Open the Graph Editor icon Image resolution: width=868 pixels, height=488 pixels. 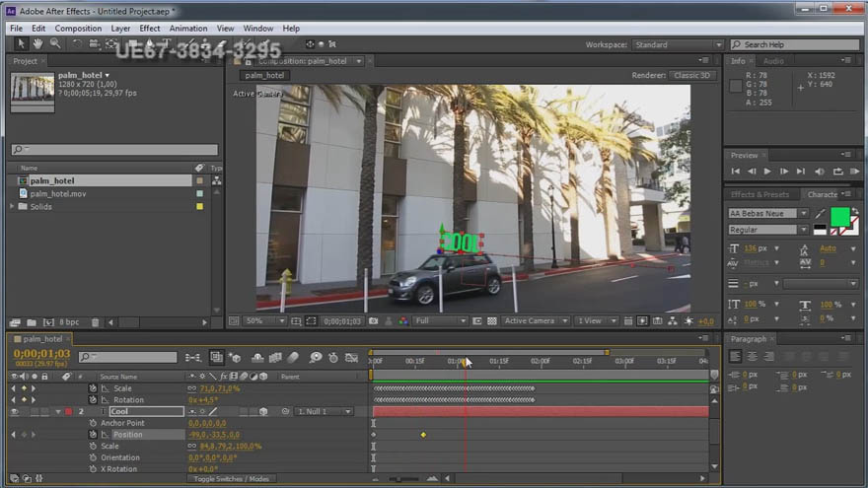pos(351,358)
